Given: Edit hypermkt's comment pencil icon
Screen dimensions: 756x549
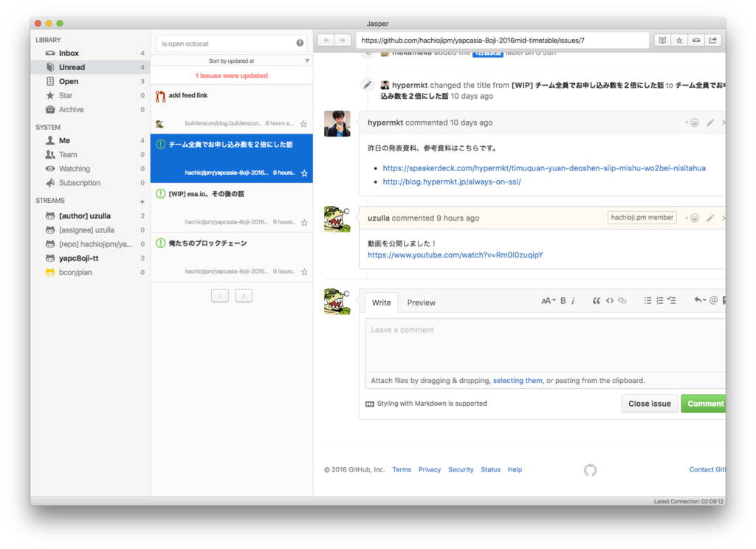Looking at the screenshot, I should pos(710,123).
